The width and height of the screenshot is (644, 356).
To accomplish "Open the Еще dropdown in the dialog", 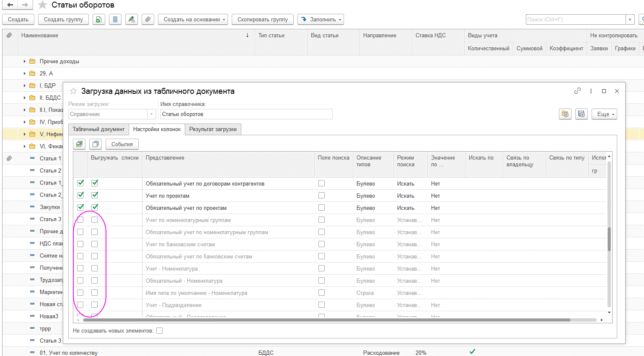I will point(604,114).
